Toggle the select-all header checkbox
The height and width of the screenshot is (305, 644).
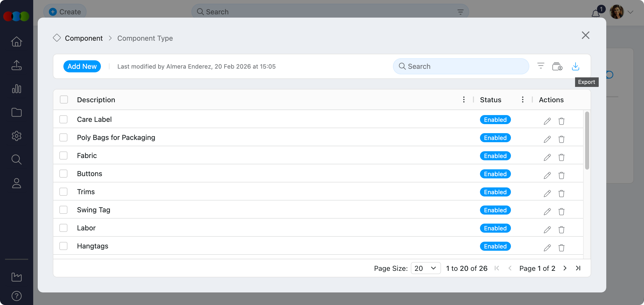[x=64, y=100]
